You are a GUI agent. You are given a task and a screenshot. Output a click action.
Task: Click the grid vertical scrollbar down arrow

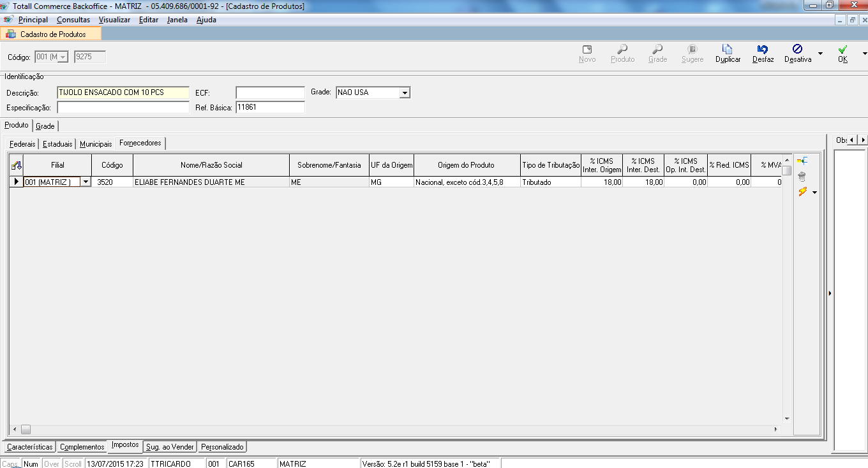pos(787,419)
